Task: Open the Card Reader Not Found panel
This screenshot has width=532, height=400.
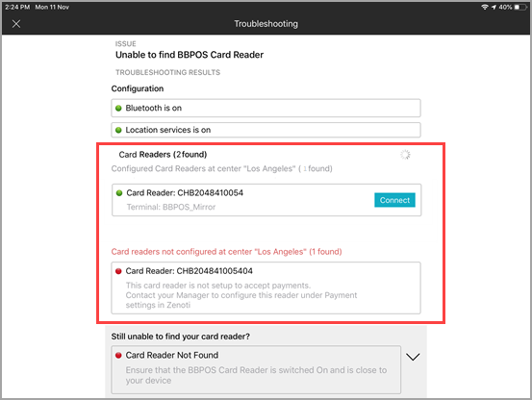Action: point(256,370)
